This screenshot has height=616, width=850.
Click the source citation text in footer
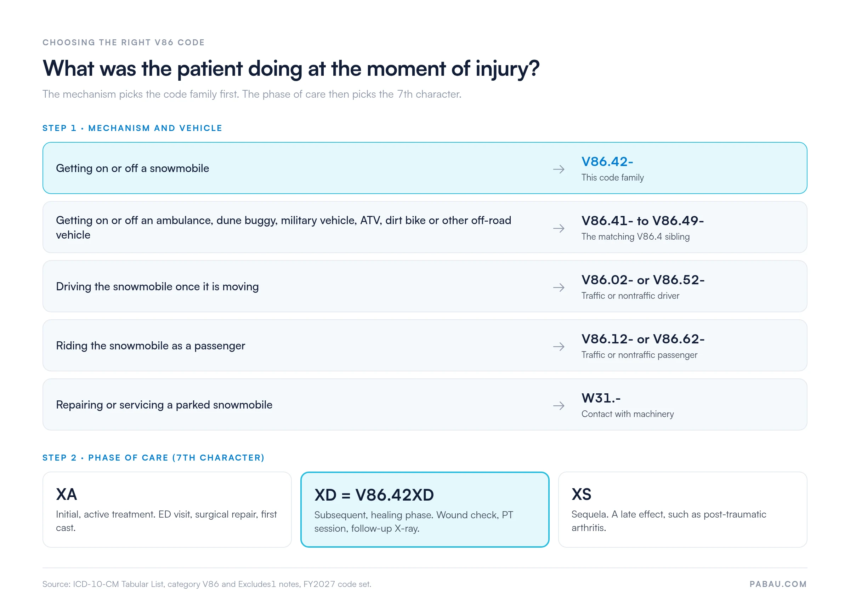point(206,584)
